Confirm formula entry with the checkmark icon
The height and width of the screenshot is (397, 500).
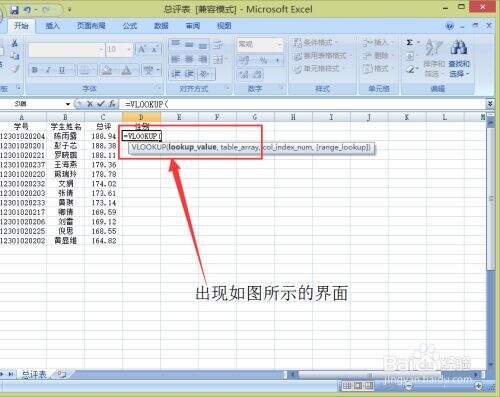click(x=101, y=104)
